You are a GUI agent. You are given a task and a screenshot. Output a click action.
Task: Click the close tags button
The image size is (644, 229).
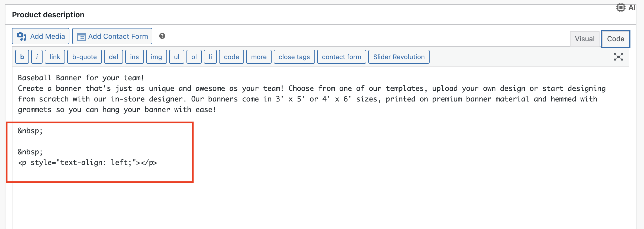click(x=294, y=57)
